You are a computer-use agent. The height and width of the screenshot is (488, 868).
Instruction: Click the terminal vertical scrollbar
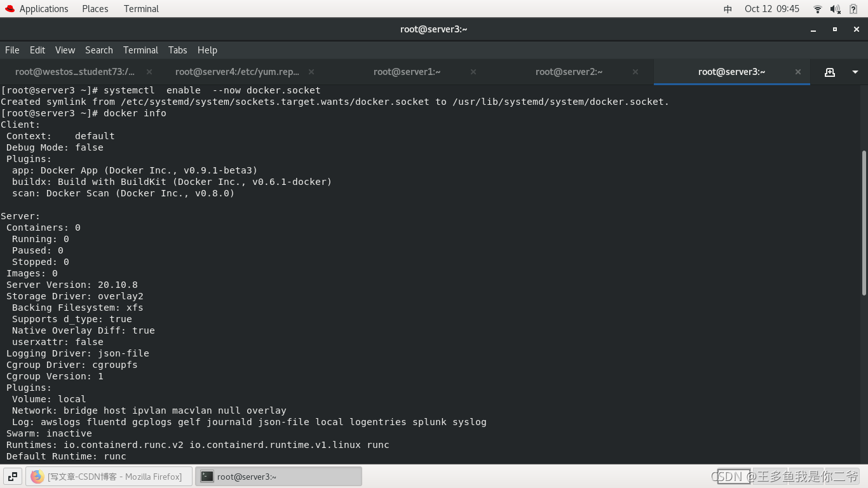tap(864, 222)
